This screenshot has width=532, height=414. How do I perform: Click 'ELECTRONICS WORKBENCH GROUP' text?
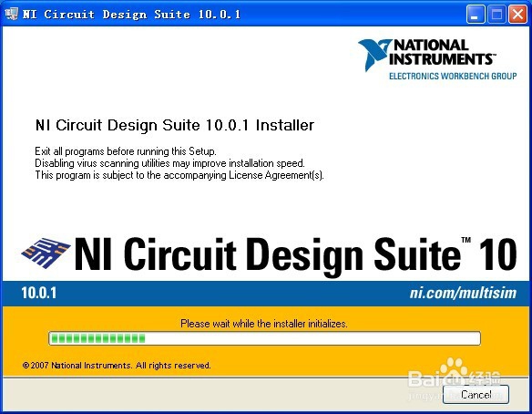pos(453,76)
